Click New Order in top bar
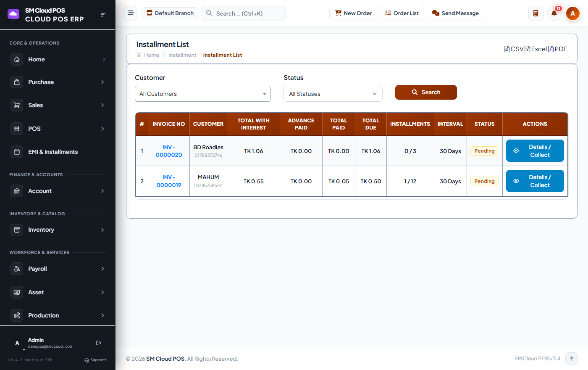Image resolution: width=588 pixels, height=370 pixels. coord(353,13)
